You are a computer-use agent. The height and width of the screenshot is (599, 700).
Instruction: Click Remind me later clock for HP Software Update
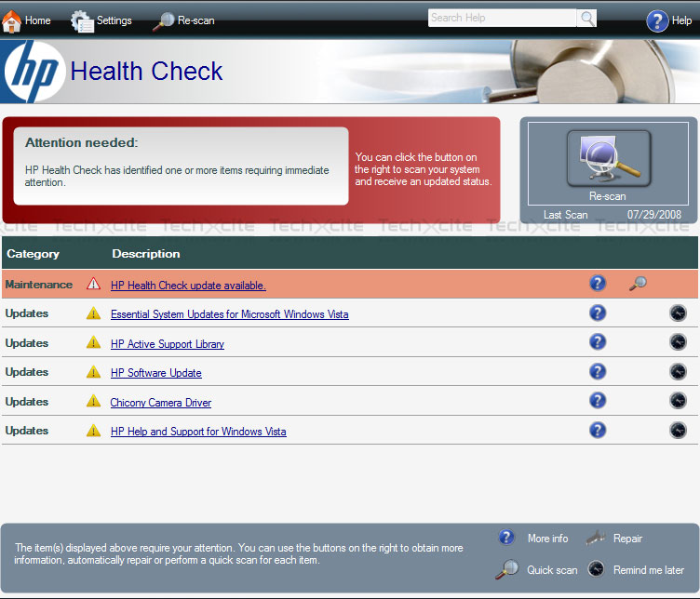point(678,371)
